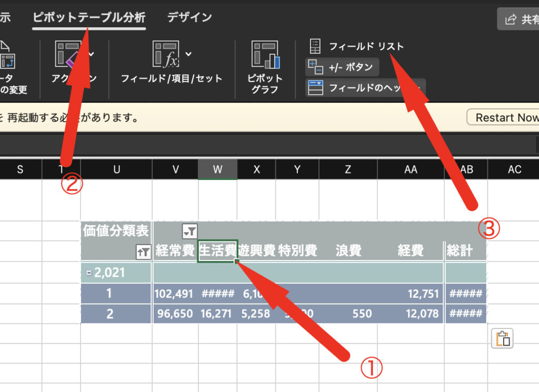Select column header AA
Viewport: 539px width, 392px height.
click(411, 169)
